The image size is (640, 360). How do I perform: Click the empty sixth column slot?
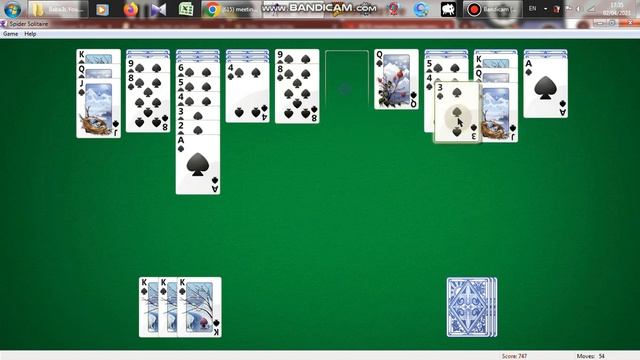click(347, 80)
